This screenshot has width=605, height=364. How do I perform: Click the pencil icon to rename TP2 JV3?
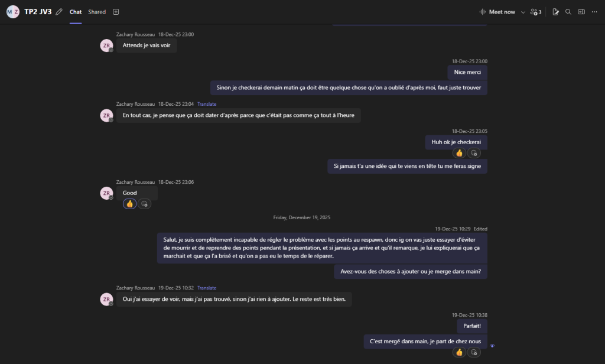tap(59, 12)
